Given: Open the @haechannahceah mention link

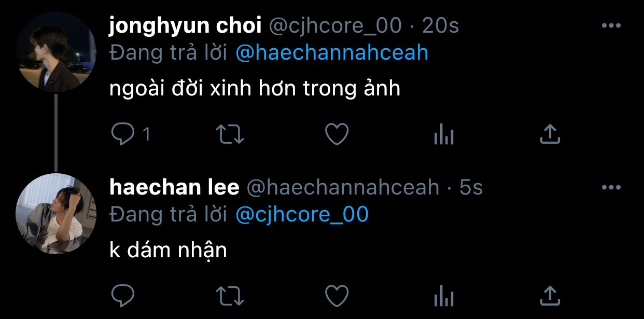Looking at the screenshot, I should (x=332, y=52).
